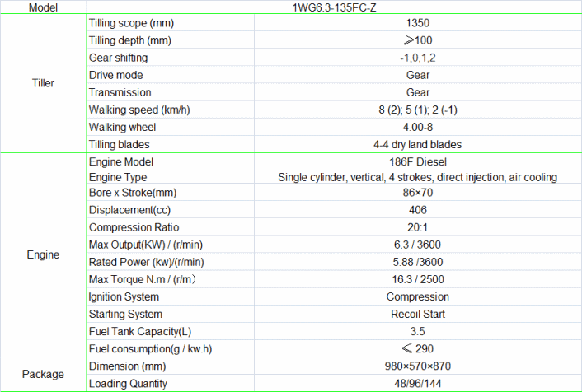Select the Bore x Stroke value 86×70
Screen dimensions: 582x392
click(417, 193)
